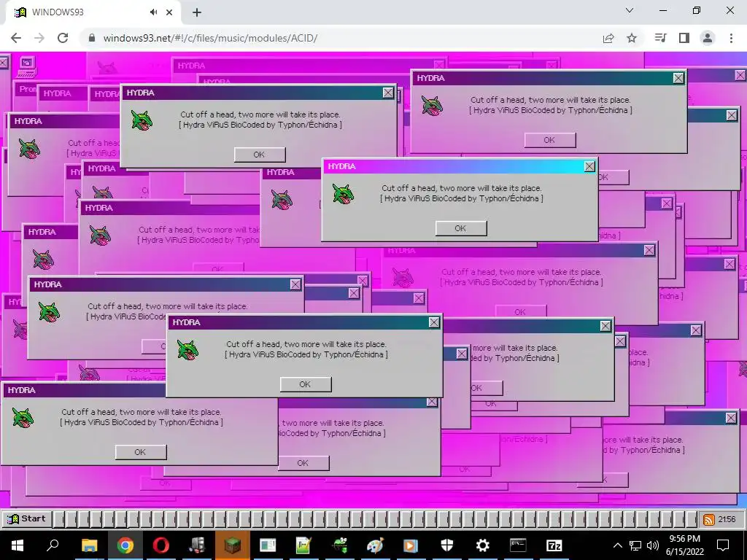Click OK in the upper-left front HYDRA dialog
The height and width of the screenshot is (560, 747).
[x=260, y=155]
